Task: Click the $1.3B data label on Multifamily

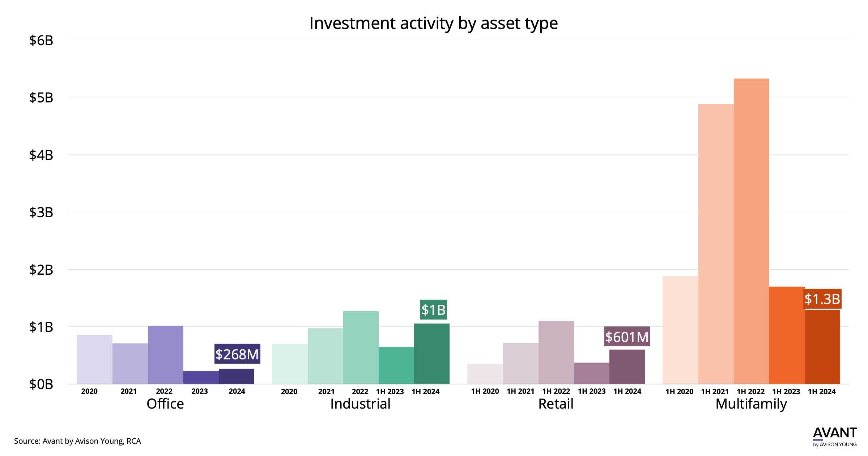Action: (822, 299)
